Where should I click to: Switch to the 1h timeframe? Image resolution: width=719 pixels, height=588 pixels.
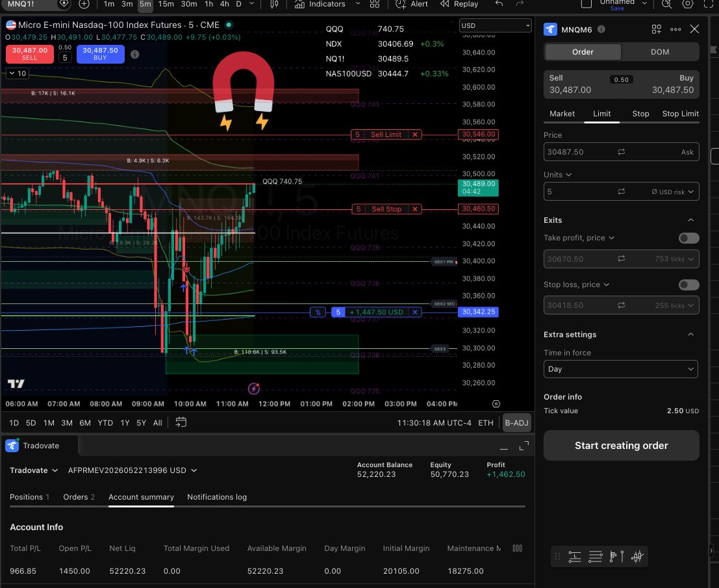coord(208,4)
